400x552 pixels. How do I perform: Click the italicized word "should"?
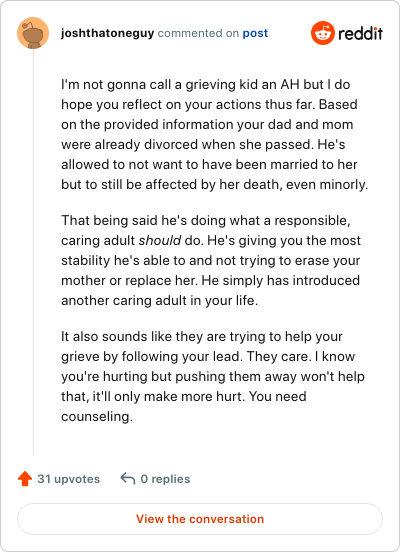click(x=160, y=240)
